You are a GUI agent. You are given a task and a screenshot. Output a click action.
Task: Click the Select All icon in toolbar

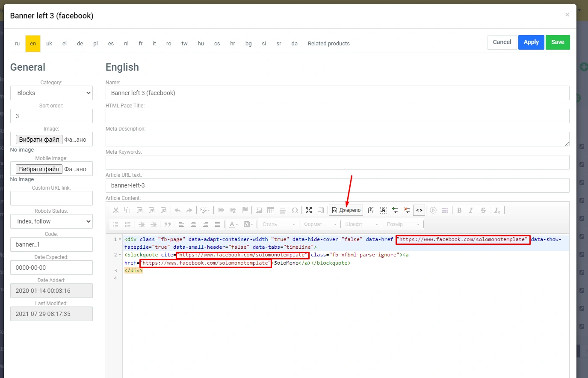click(x=383, y=210)
